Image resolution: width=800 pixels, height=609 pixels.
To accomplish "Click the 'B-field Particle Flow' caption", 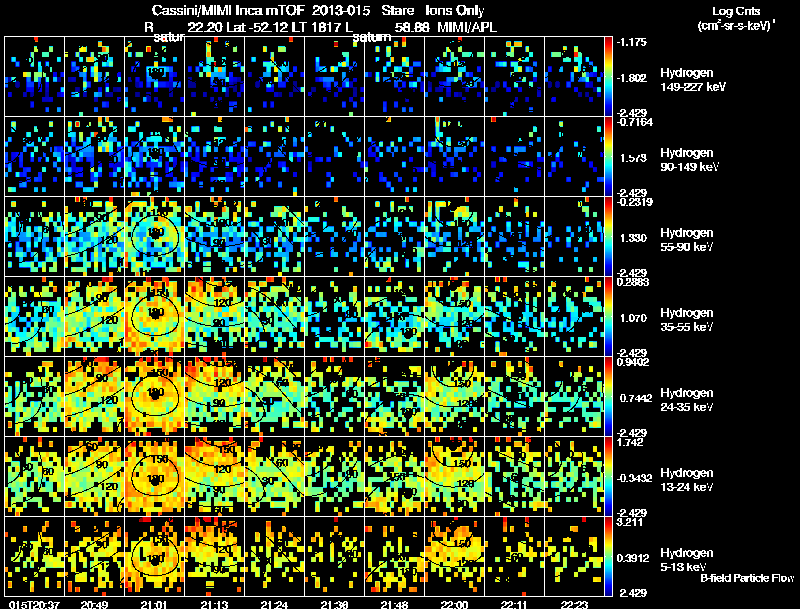I will pyautogui.click(x=747, y=578).
